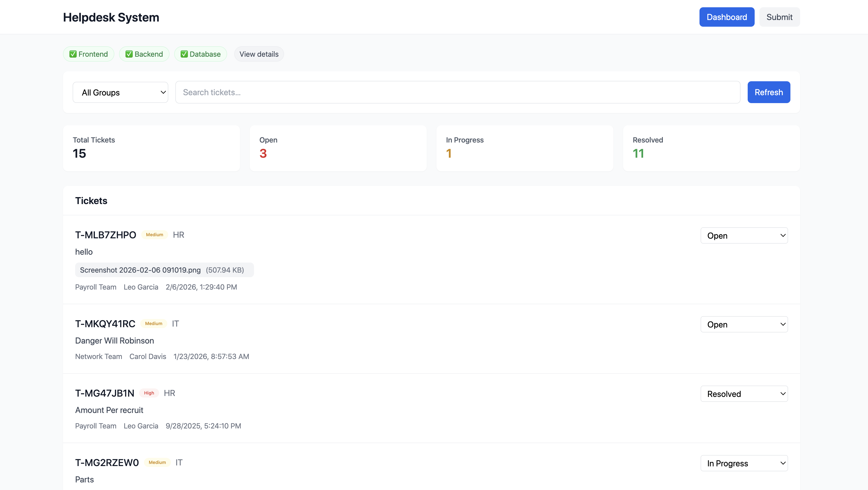Click the Total Tickets stat card
Screen dimensions: 868x490
pos(151,148)
